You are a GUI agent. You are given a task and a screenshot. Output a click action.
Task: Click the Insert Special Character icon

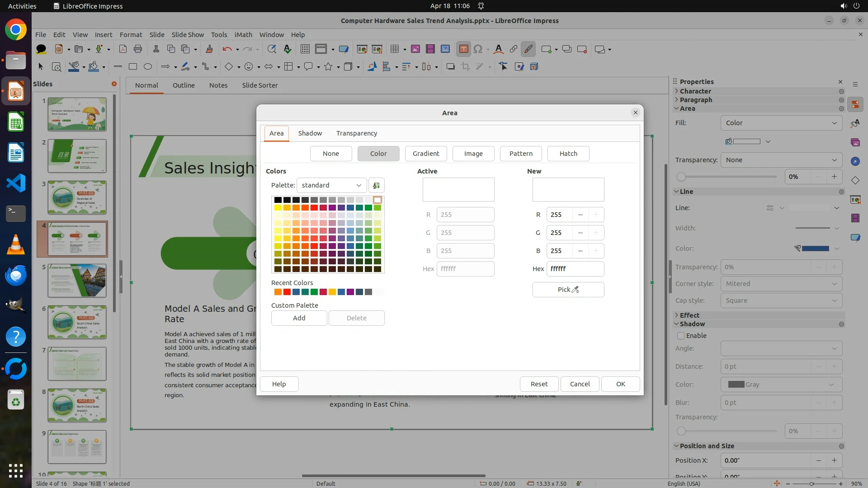point(478,49)
